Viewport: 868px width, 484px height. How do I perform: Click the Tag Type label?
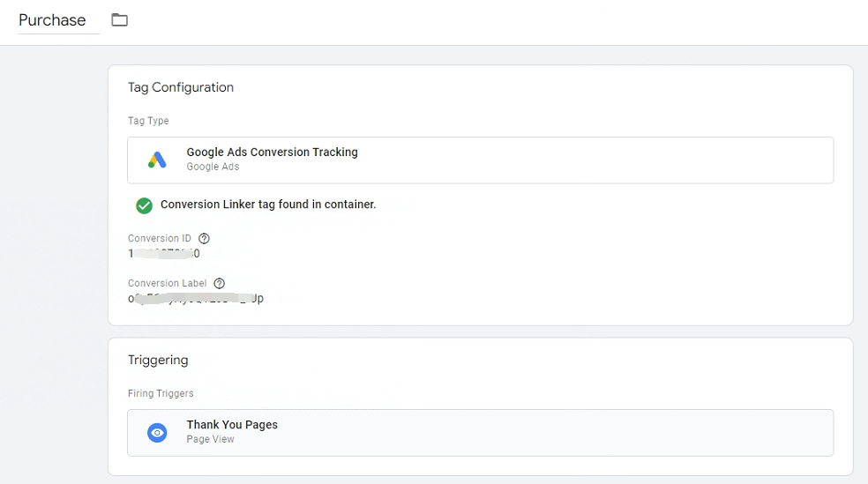click(x=148, y=121)
